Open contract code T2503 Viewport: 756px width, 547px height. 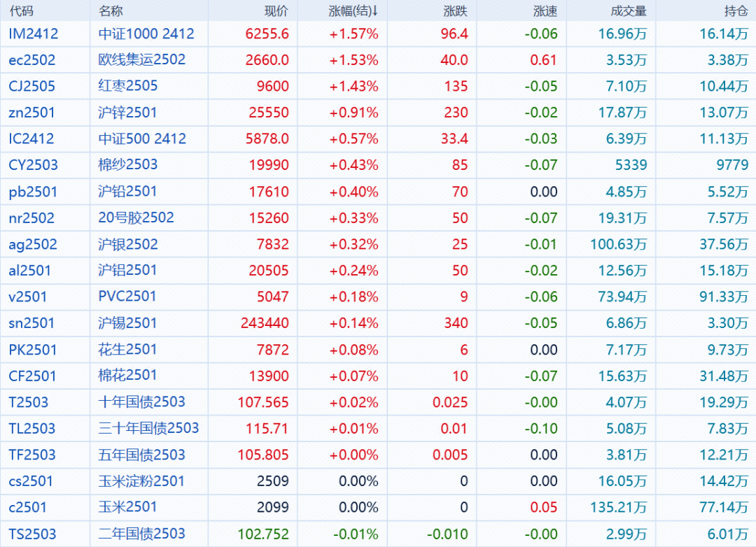(x=29, y=402)
